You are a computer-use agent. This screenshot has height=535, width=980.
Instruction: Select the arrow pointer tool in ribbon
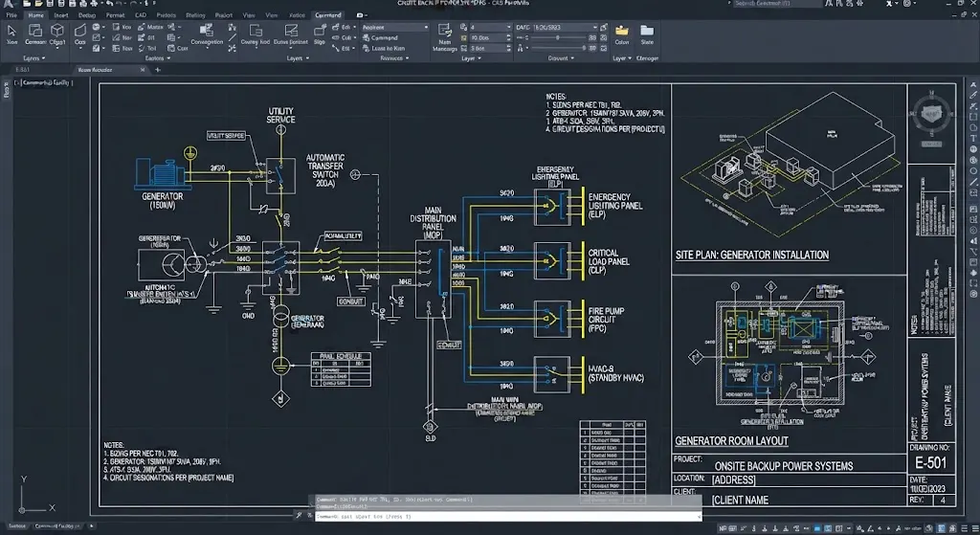click(x=11, y=30)
